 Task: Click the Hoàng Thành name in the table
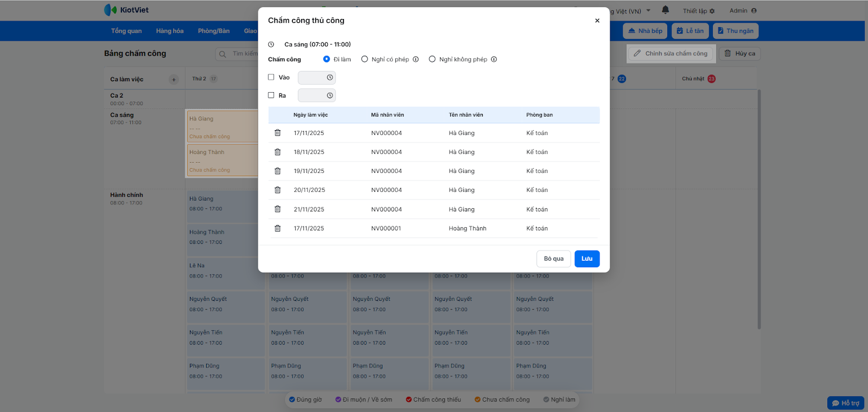[468, 228]
